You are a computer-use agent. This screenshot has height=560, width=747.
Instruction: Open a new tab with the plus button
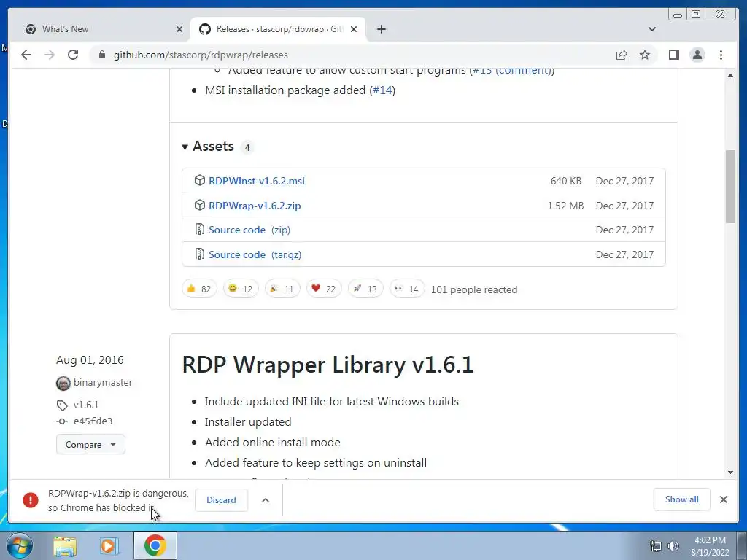(381, 29)
